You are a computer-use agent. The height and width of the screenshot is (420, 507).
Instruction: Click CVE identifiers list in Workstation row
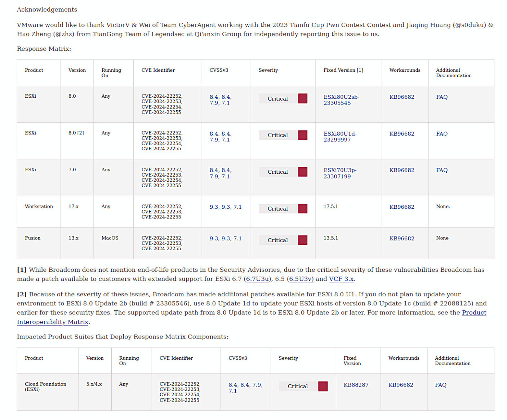click(x=162, y=212)
